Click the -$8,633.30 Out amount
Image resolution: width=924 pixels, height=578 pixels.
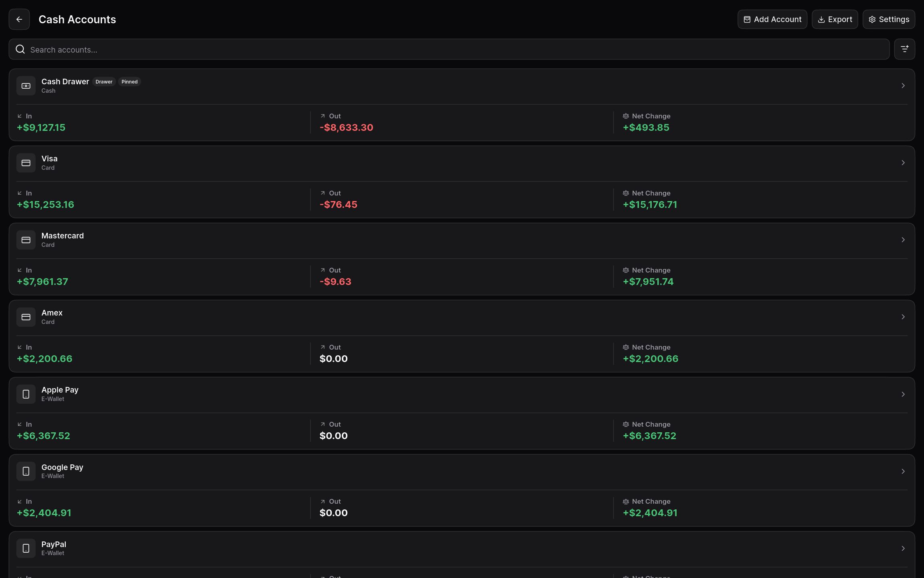(x=346, y=128)
